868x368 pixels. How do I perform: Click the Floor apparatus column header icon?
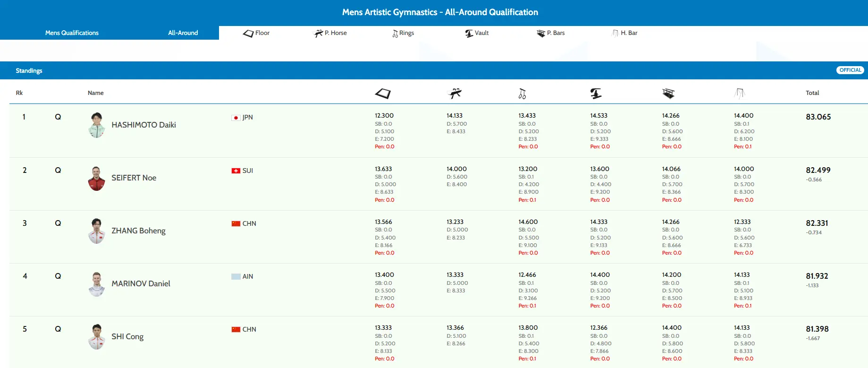pyautogui.click(x=383, y=94)
